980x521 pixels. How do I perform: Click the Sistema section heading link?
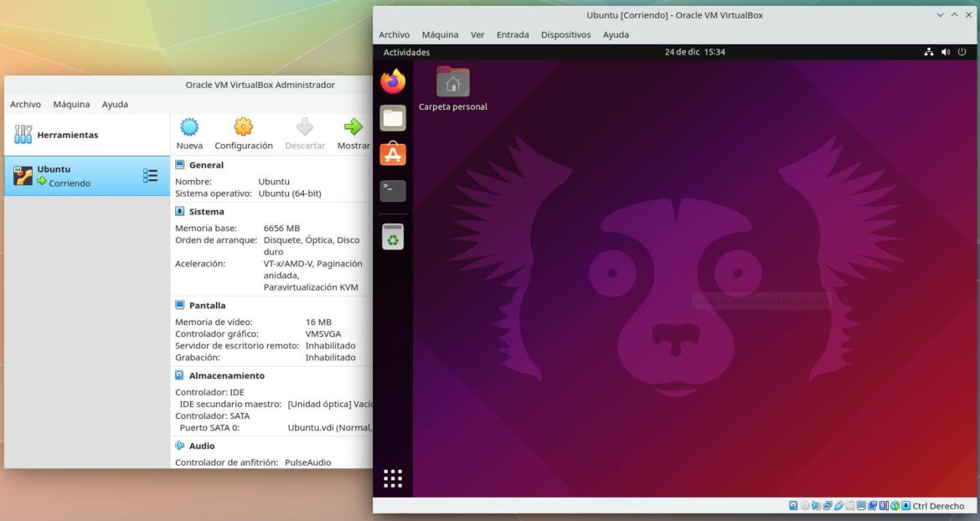click(x=206, y=212)
